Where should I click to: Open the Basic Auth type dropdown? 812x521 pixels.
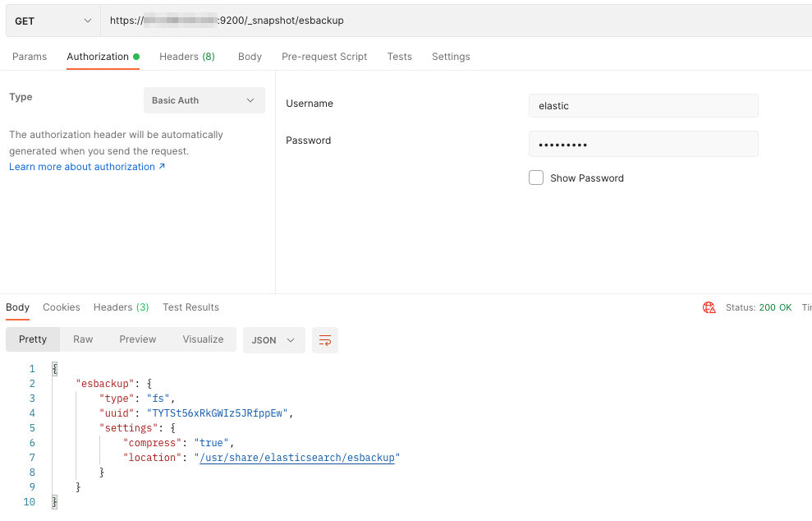coord(204,99)
